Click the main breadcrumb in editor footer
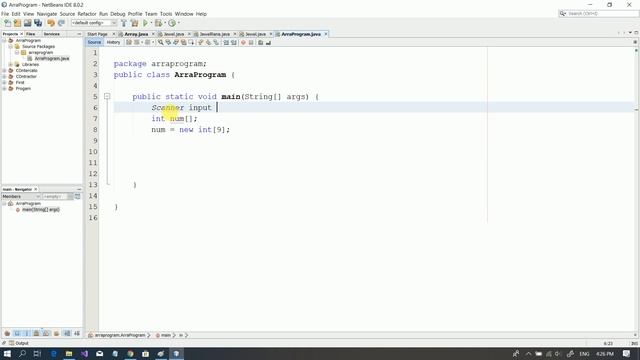This screenshot has height=360, width=640. point(166,335)
